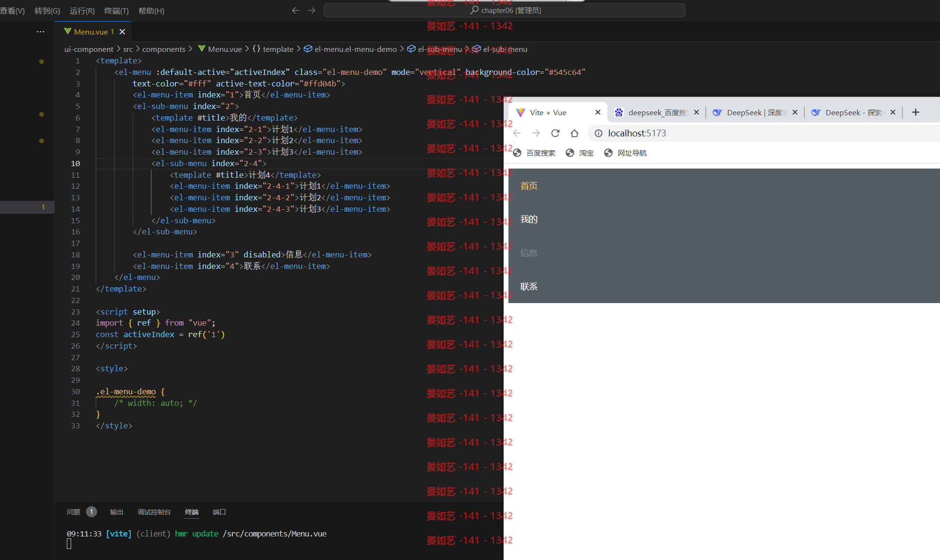Click components in the breadcrumb path
Image resolution: width=940 pixels, height=560 pixels.
coord(163,49)
